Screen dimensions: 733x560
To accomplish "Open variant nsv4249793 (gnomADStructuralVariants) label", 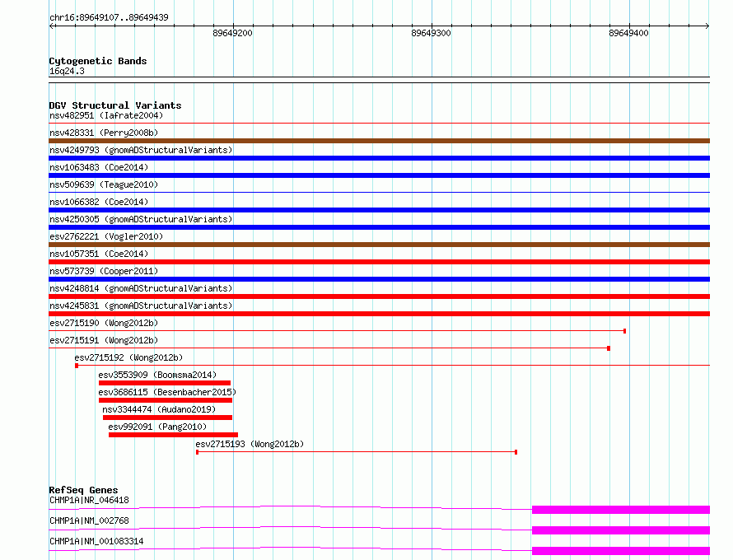I will (141, 150).
